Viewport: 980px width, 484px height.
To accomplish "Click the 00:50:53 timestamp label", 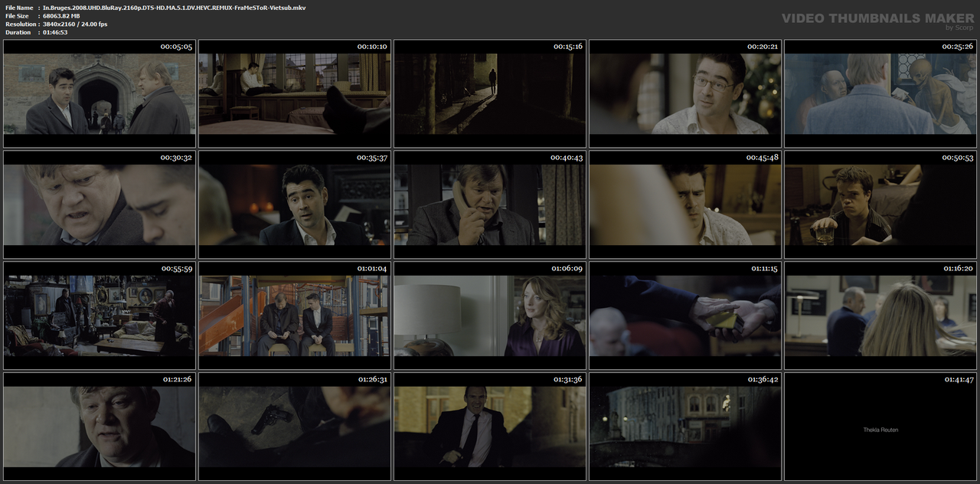I will click(x=957, y=157).
